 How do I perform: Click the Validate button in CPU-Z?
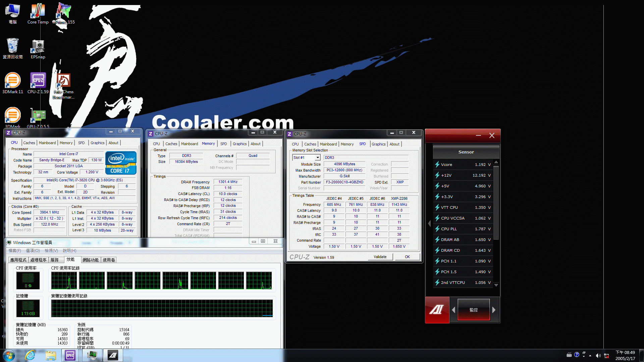[379, 257]
